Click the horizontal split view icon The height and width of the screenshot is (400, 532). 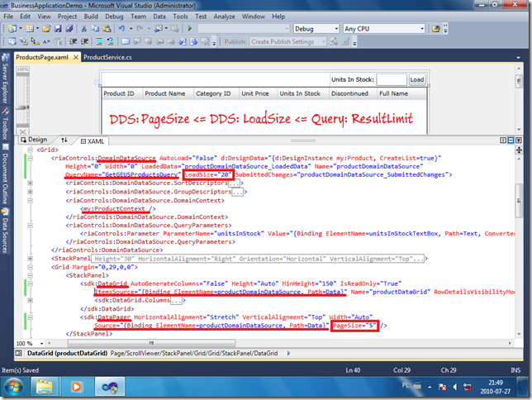[x=511, y=140]
